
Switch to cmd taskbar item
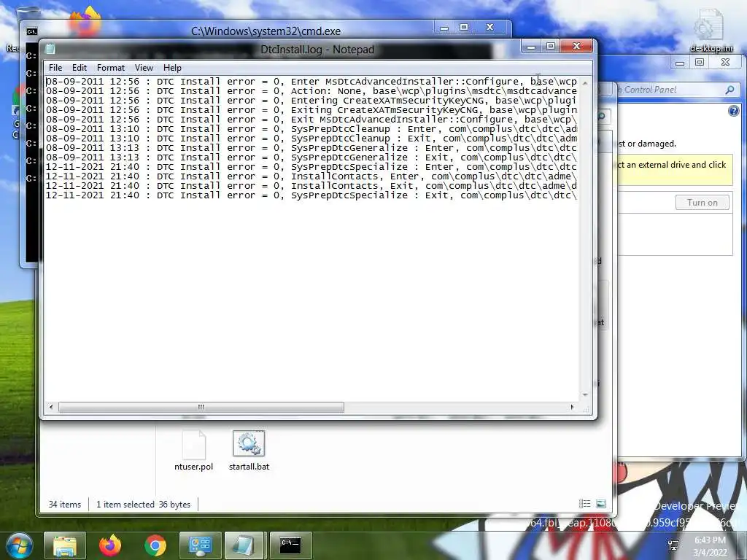(290, 545)
